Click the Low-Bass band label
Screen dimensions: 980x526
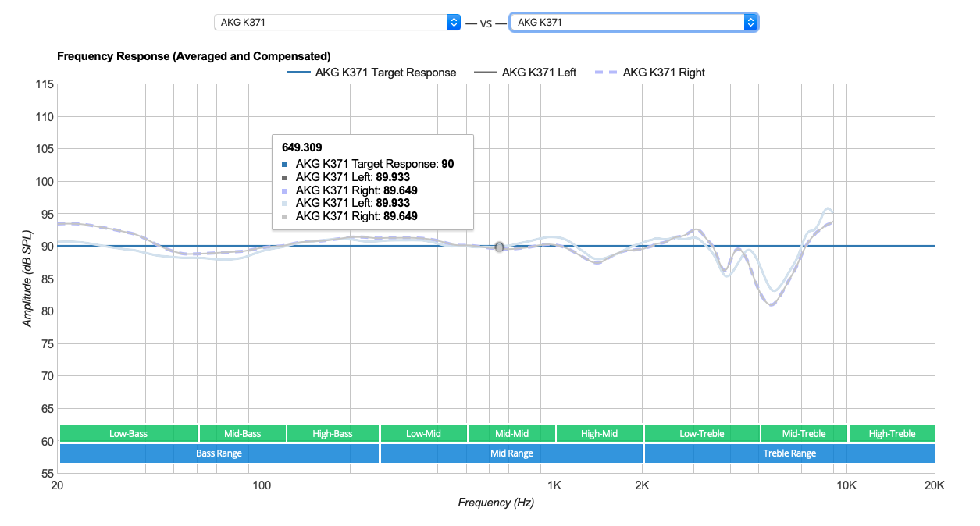(x=129, y=433)
